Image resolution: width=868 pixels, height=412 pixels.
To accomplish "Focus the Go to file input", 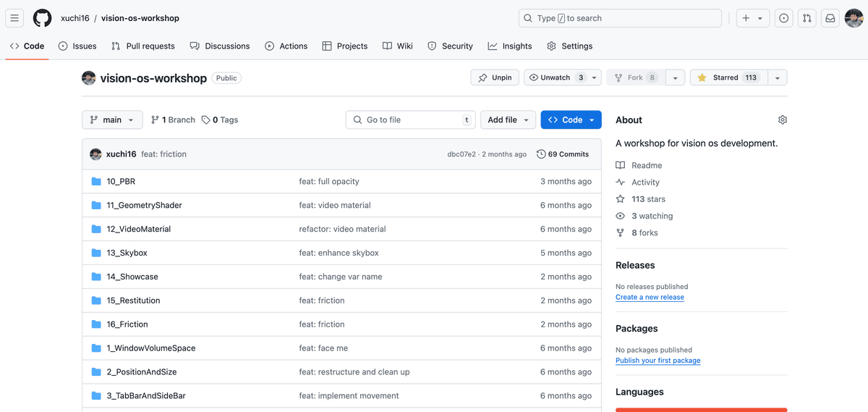I will pyautogui.click(x=411, y=120).
